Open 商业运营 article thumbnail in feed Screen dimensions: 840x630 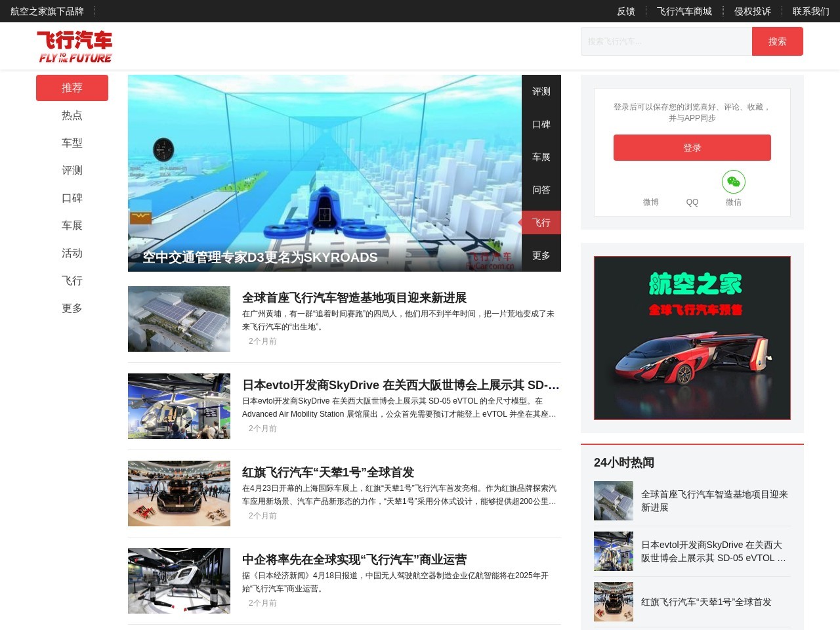click(179, 581)
